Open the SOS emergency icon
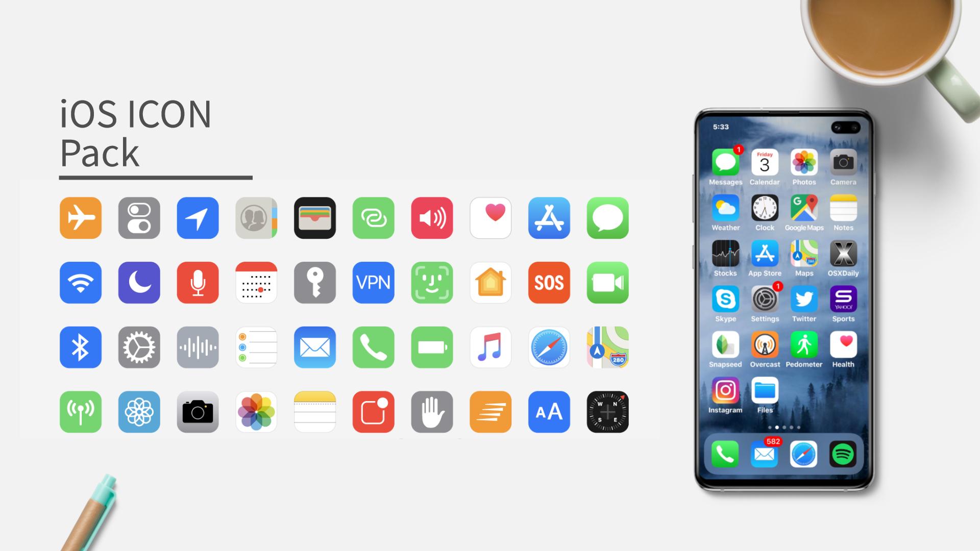 pos(549,282)
